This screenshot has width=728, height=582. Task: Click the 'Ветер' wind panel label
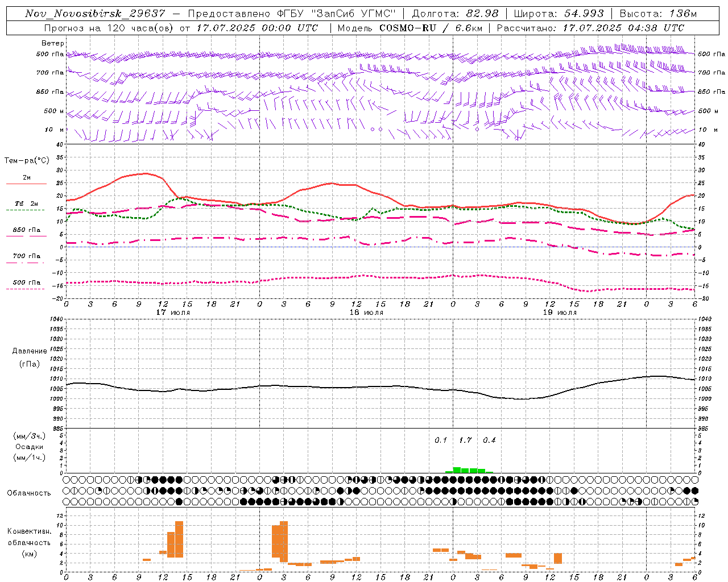pos(53,43)
